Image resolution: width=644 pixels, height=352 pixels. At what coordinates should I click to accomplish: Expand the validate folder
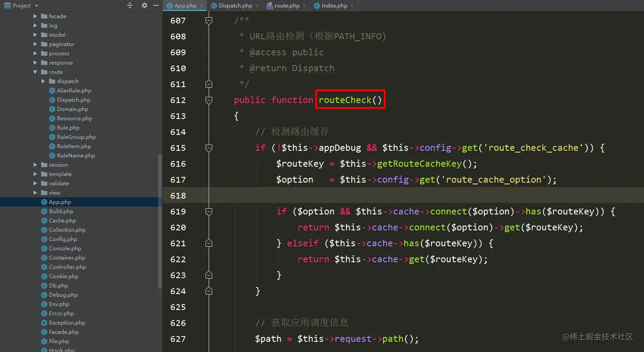coord(35,184)
